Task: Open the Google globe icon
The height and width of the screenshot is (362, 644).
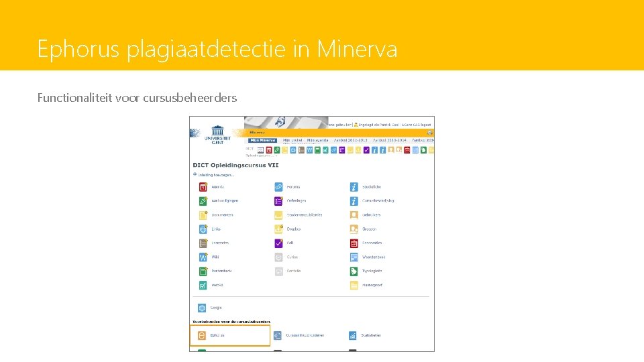Action: [202, 308]
